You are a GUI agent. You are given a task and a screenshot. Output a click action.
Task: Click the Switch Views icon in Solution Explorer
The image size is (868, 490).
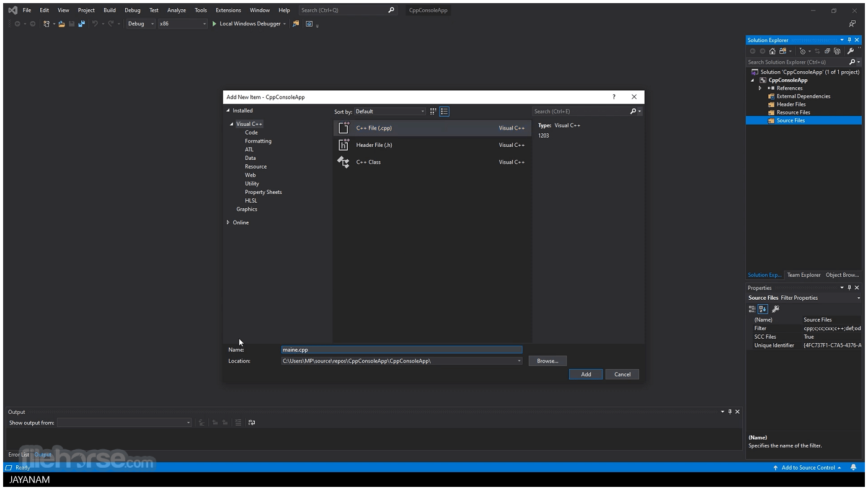point(783,51)
